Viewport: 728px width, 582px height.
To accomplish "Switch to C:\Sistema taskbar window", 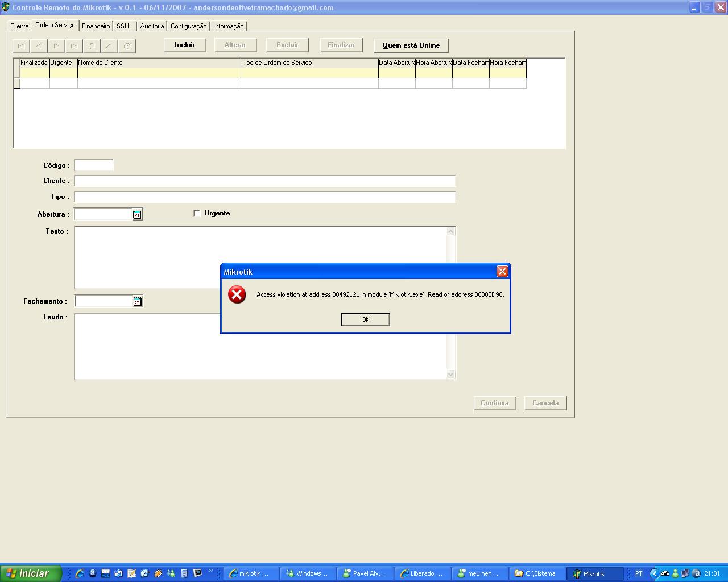I will point(537,573).
